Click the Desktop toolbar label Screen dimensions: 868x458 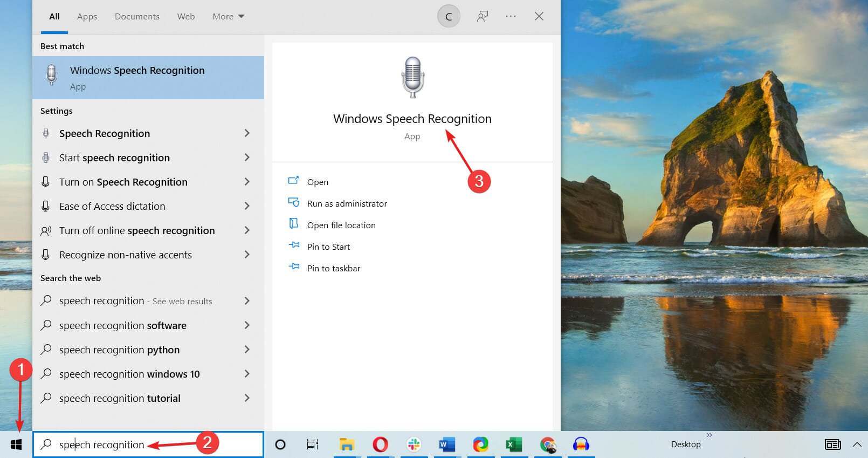click(686, 445)
